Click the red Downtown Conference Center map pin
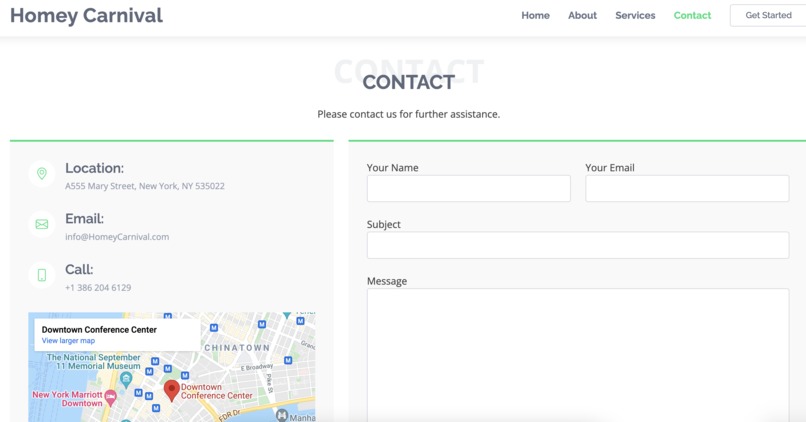Viewport: 806px width, 422px height. [171, 391]
